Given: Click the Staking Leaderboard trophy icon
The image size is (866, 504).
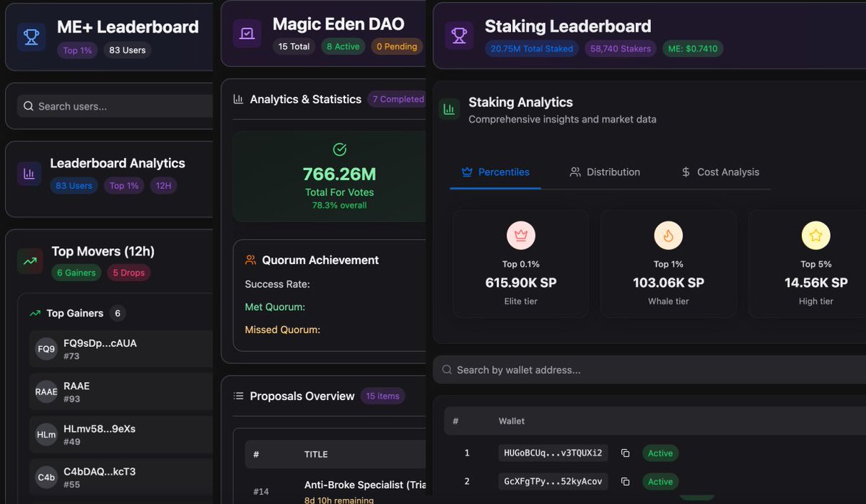Looking at the screenshot, I should [x=458, y=35].
